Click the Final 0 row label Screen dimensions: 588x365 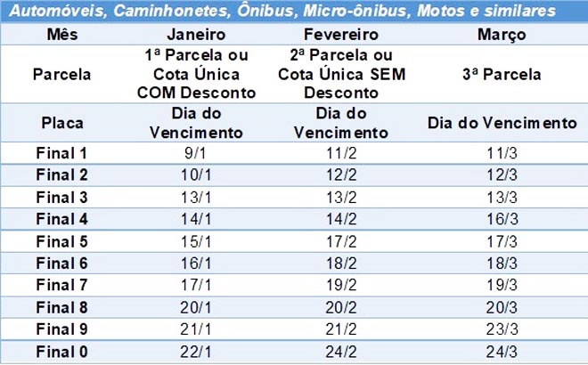point(61,350)
